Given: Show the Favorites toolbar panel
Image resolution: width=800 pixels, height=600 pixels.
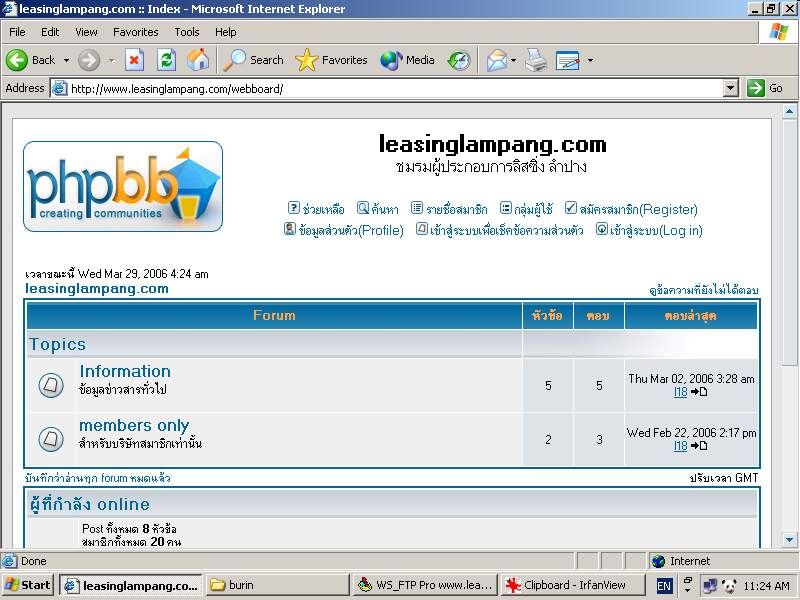Looking at the screenshot, I should coord(332,60).
